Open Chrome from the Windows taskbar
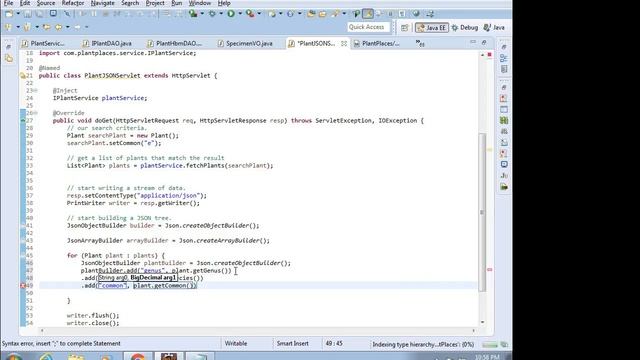Screen dimensions: 640x360 pos(138,356)
